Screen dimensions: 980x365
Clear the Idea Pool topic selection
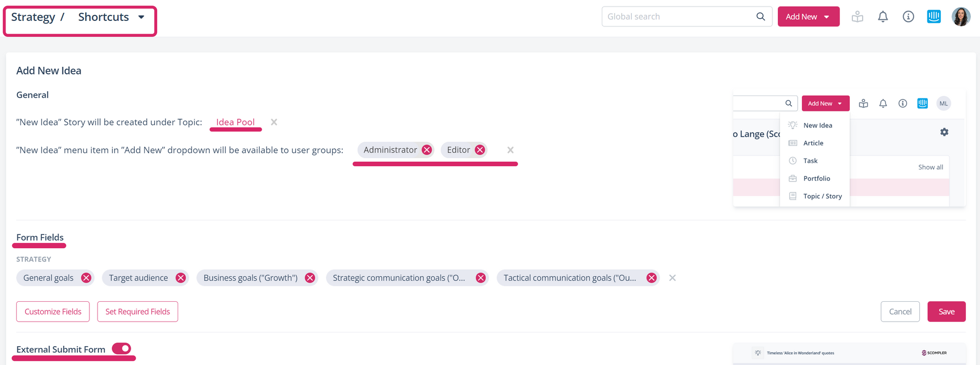(274, 122)
